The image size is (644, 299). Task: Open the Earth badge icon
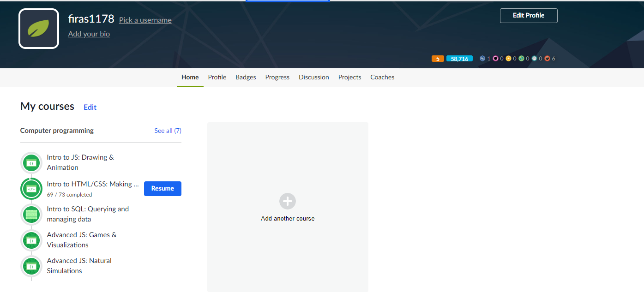tap(521, 59)
